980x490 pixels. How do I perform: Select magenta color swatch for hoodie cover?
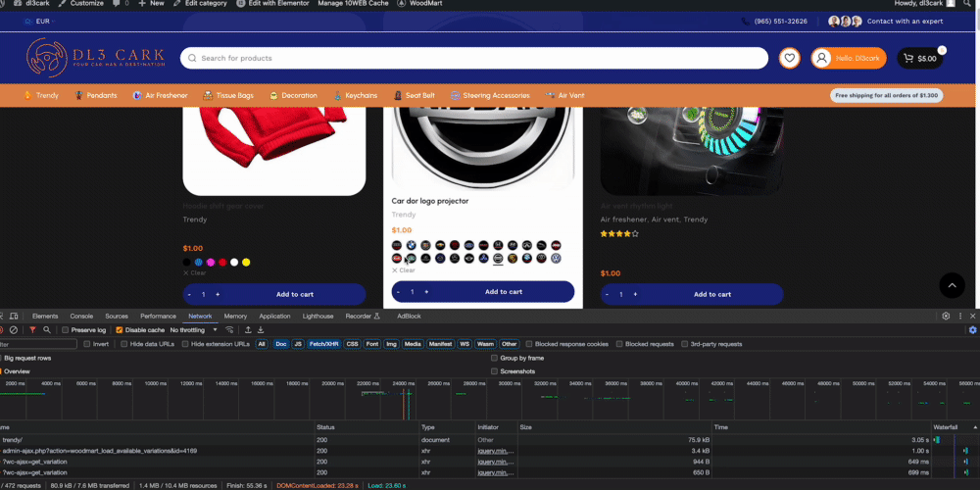[x=211, y=263]
